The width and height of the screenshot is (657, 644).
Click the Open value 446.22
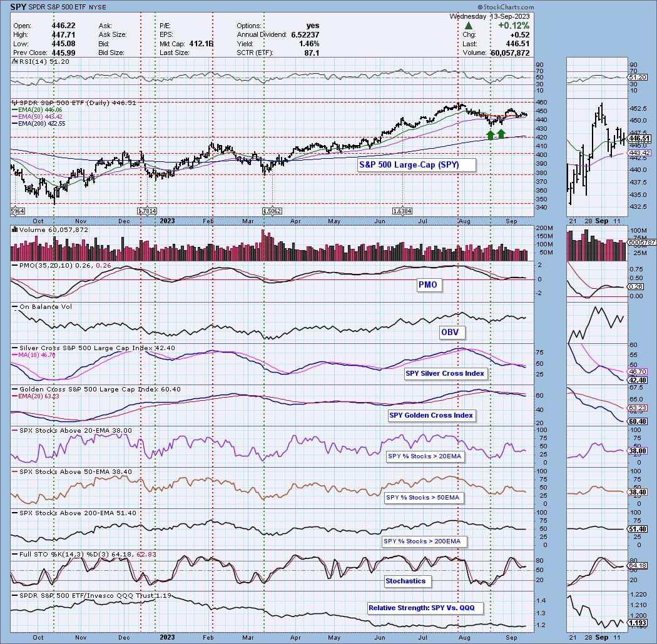63,26
